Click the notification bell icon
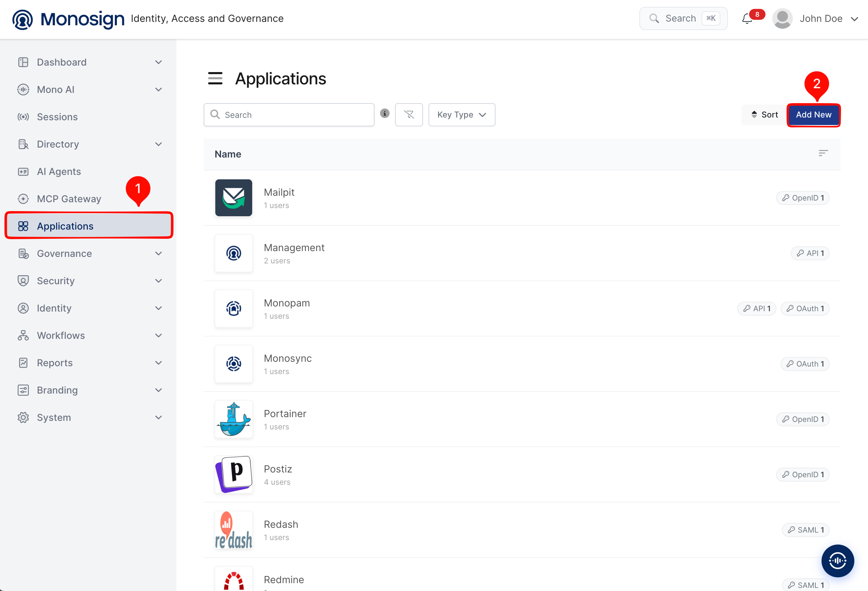This screenshot has width=868, height=591. [x=747, y=18]
